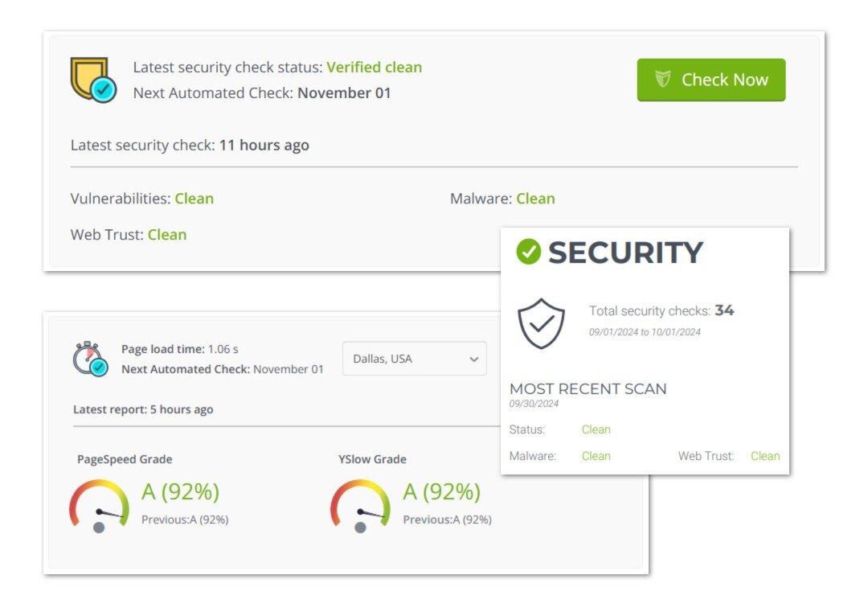Click the stopwatch page load icon

(x=89, y=359)
